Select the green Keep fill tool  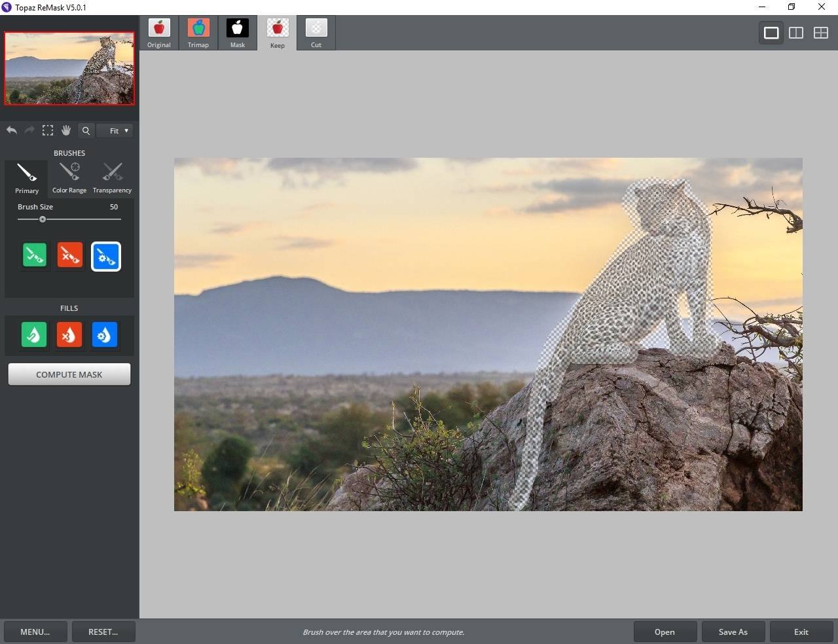point(34,335)
